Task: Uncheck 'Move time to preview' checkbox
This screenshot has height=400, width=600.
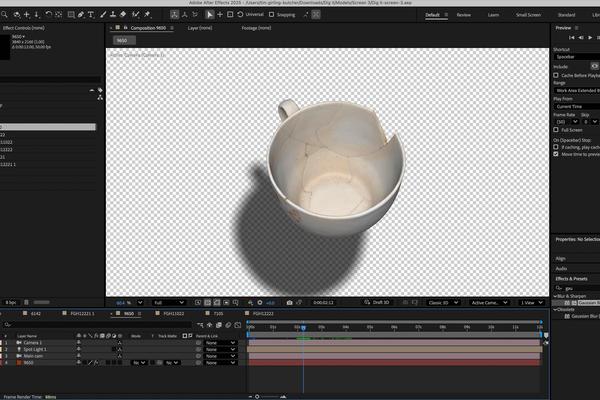Action: coord(556,154)
